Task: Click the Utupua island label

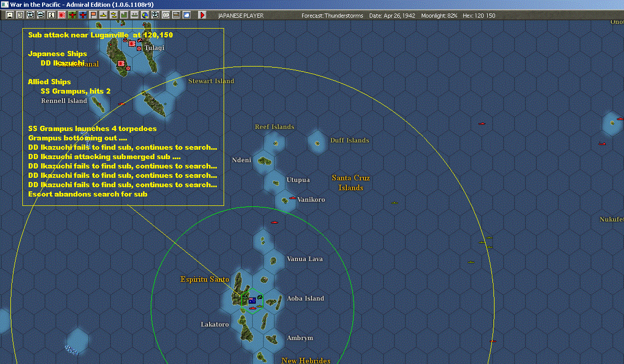Action: pyautogui.click(x=298, y=180)
